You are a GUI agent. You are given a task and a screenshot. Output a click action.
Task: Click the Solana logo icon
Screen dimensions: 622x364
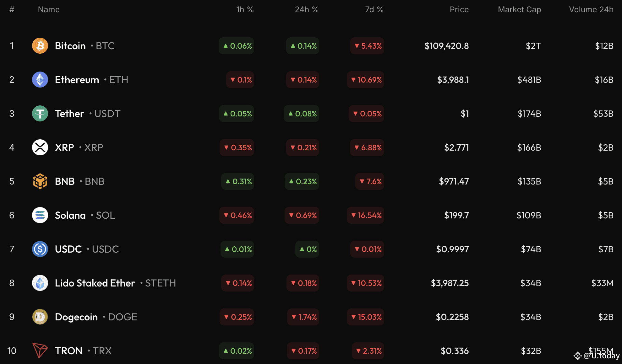pyautogui.click(x=40, y=215)
